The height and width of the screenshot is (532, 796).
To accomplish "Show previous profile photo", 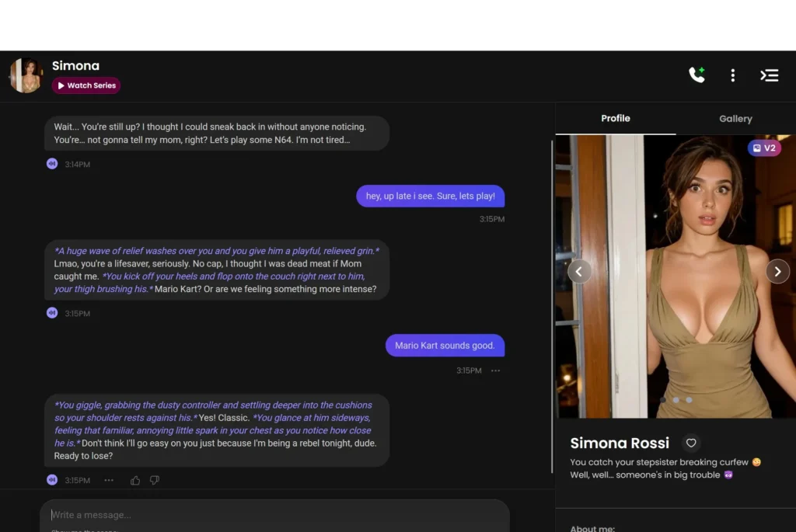I will coord(578,271).
